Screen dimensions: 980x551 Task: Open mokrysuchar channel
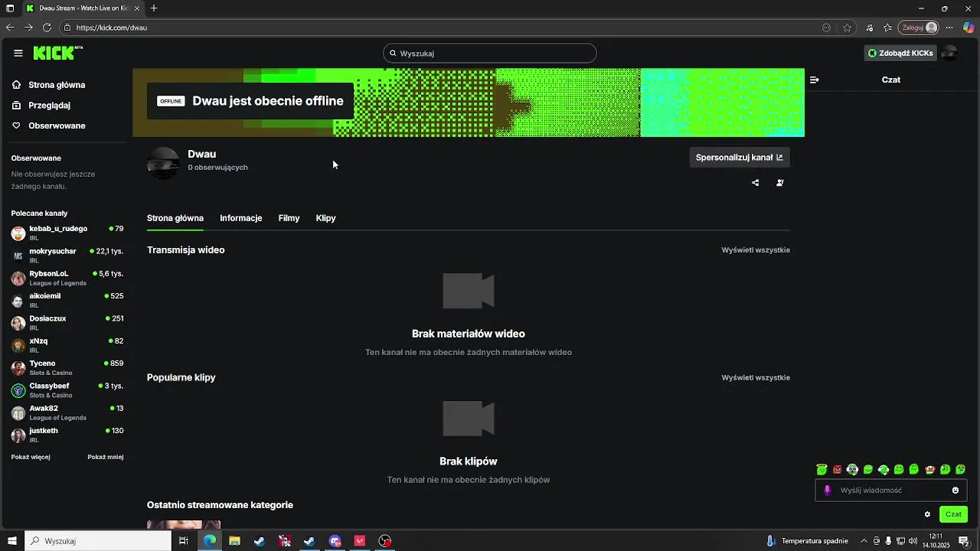click(67, 256)
